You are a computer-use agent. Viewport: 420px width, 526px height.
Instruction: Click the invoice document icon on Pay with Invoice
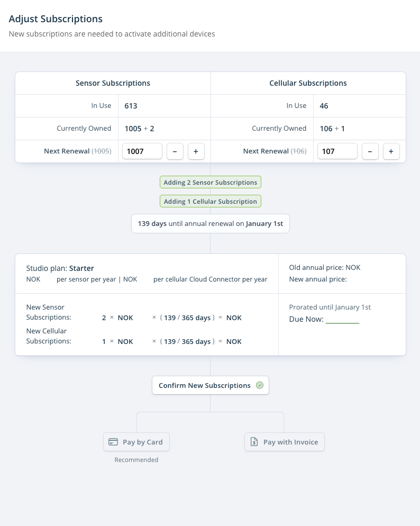pos(253,441)
